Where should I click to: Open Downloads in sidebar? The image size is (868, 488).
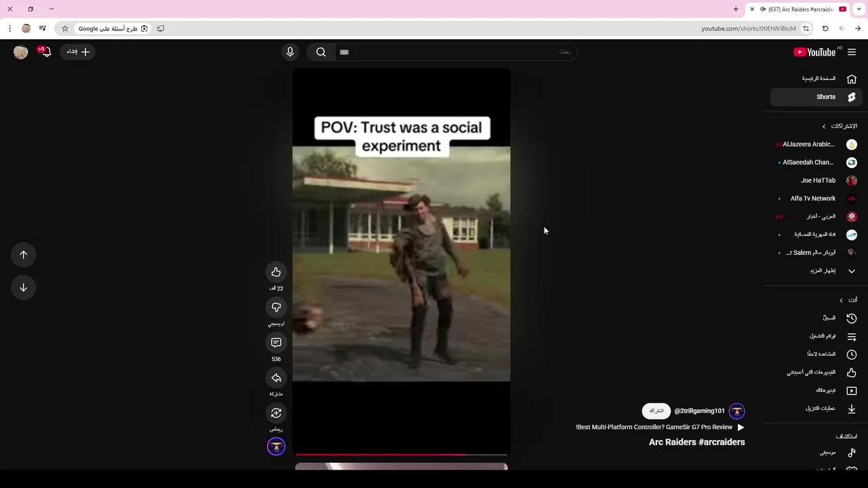(x=817, y=409)
